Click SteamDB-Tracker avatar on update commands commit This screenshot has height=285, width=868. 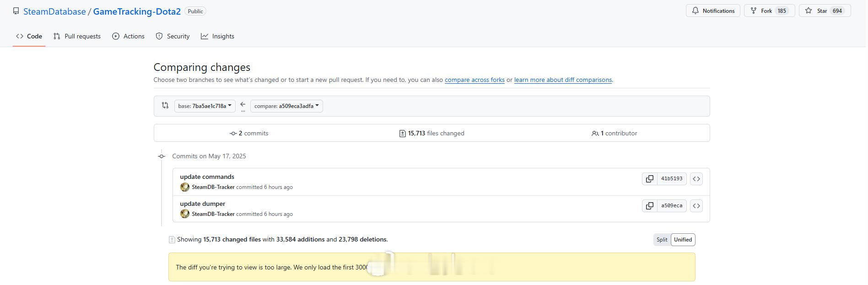coord(185,187)
